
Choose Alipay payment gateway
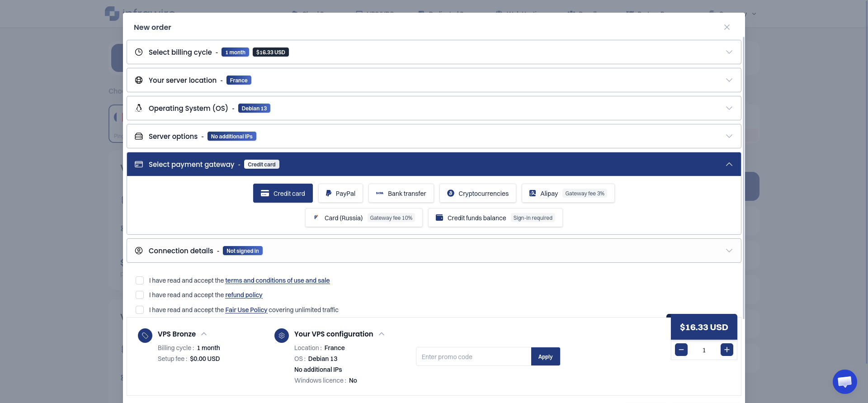pos(568,193)
